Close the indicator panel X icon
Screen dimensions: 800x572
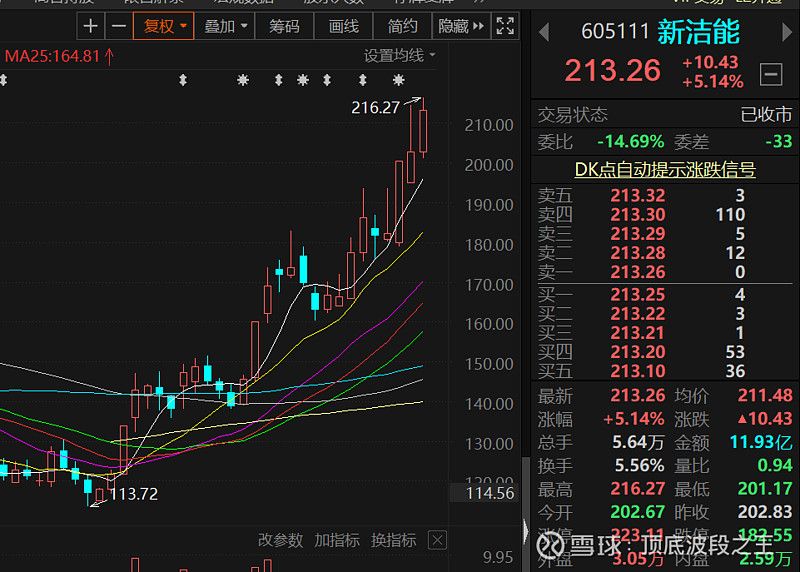coord(437,540)
